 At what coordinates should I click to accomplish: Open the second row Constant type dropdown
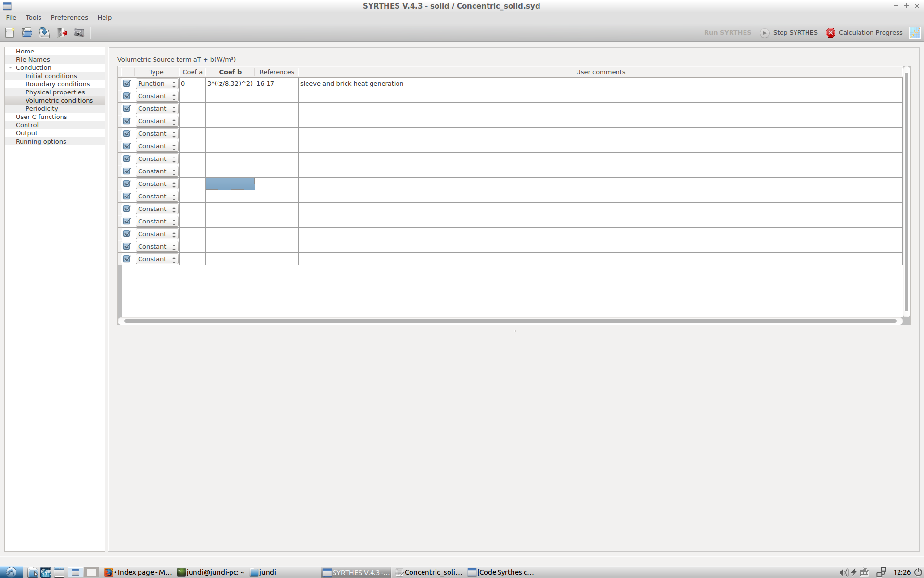click(156, 96)
